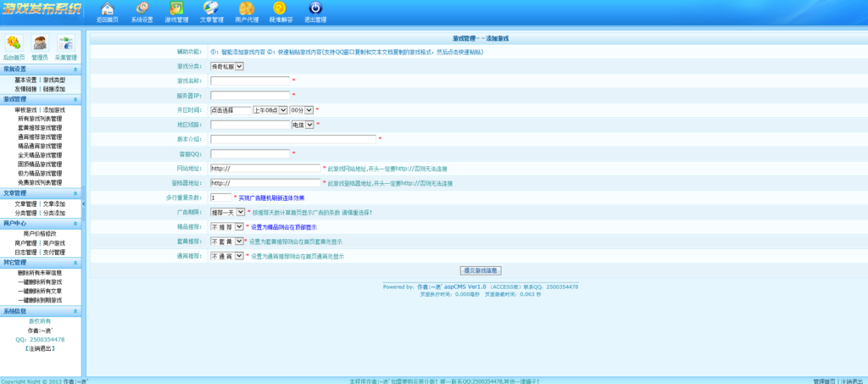Click the 疑难解答 question mark icon
Viewport: 868px width, 384px height.
(x=281, y=11)
